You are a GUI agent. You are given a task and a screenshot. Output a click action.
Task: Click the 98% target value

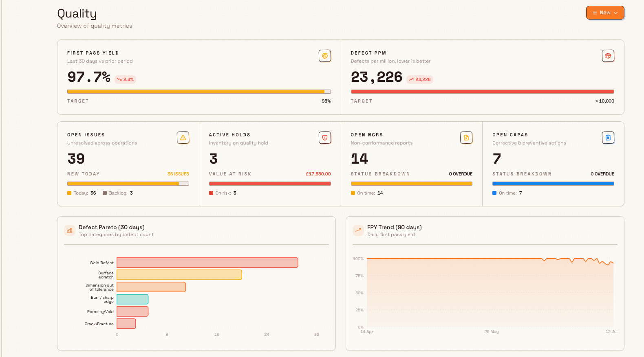point(326,101)
